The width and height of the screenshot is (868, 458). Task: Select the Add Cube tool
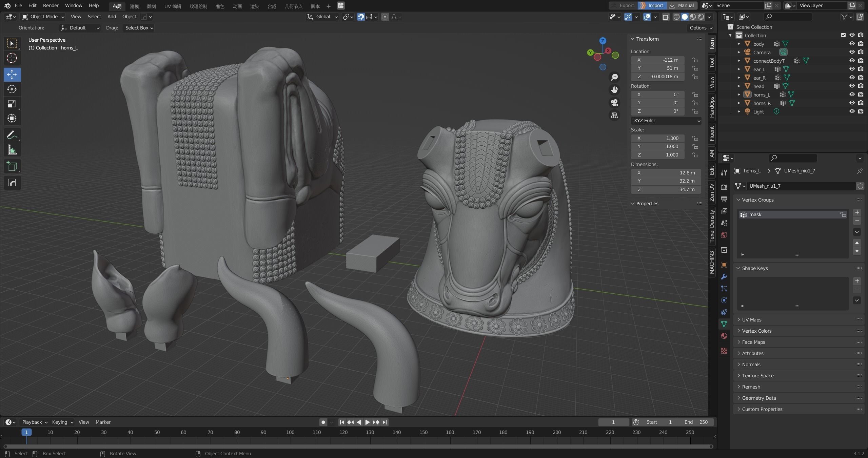12,166
